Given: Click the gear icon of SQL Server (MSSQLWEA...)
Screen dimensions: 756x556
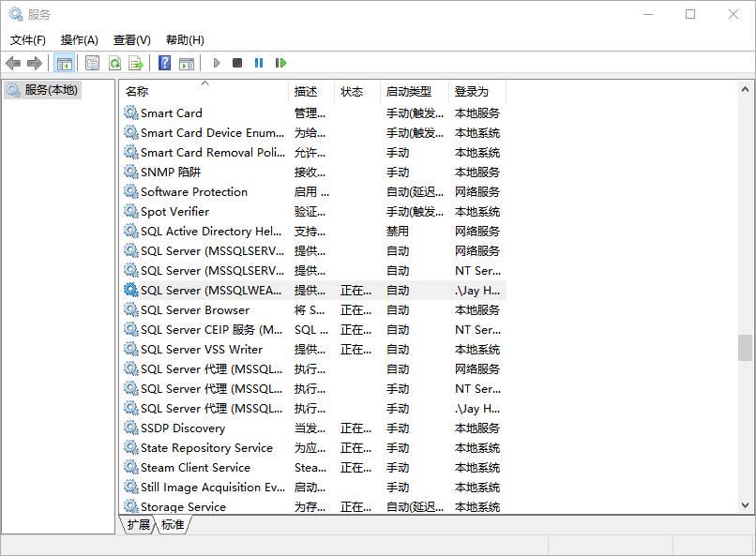Looking at the screenshot, I should [130, 290].
